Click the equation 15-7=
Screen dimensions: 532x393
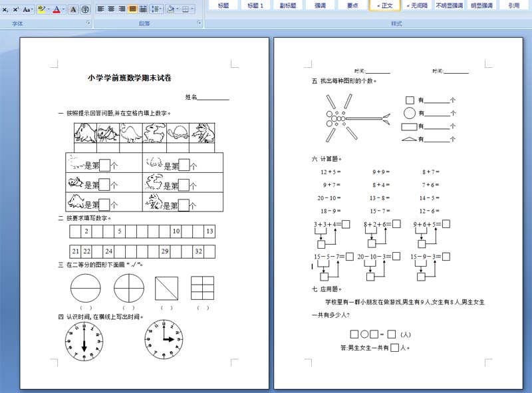380,211
